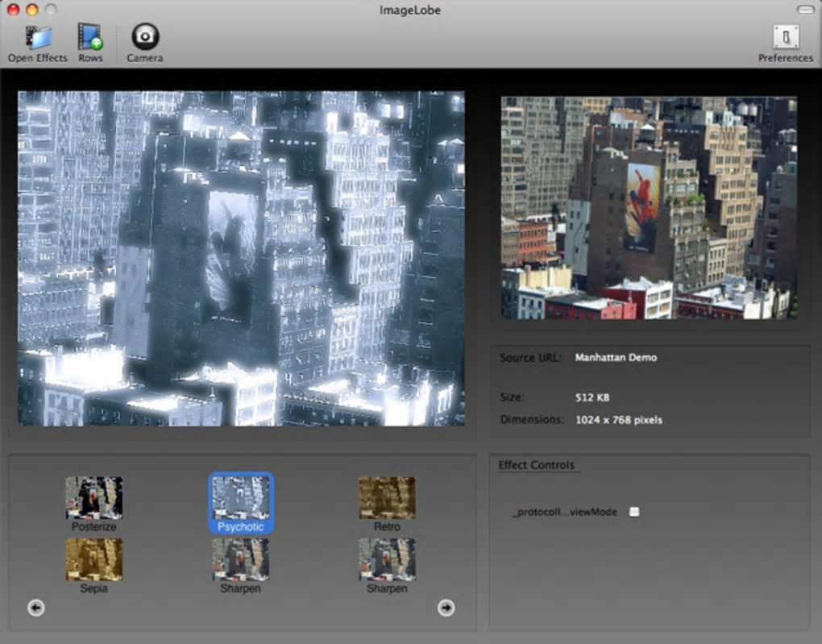Select the Posterize effect thumbnail
Image resolution: width=822 pixels, height=644 pixels.
pos(93,497)
